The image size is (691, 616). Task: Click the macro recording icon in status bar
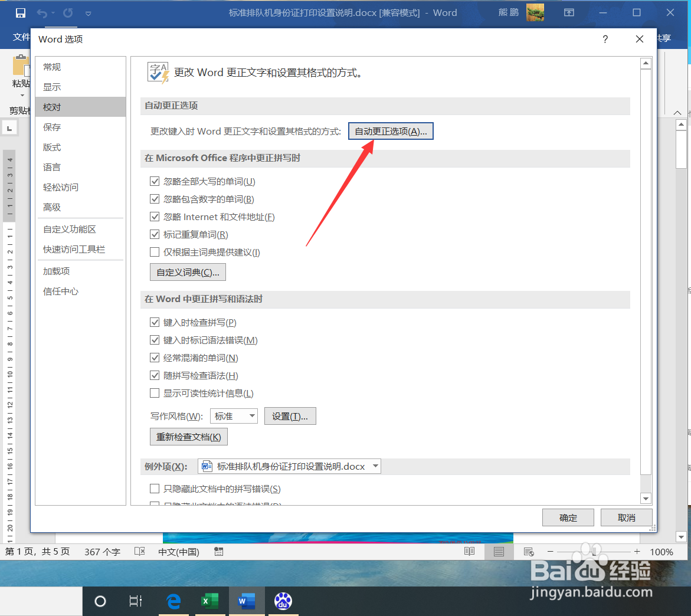point(218,552)
